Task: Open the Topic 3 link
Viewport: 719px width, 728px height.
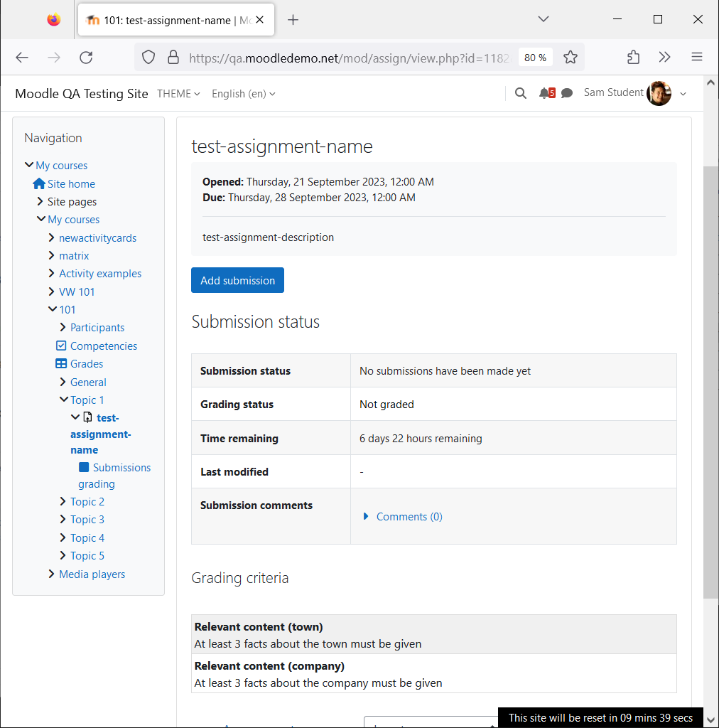Action: tap(87, 520)
